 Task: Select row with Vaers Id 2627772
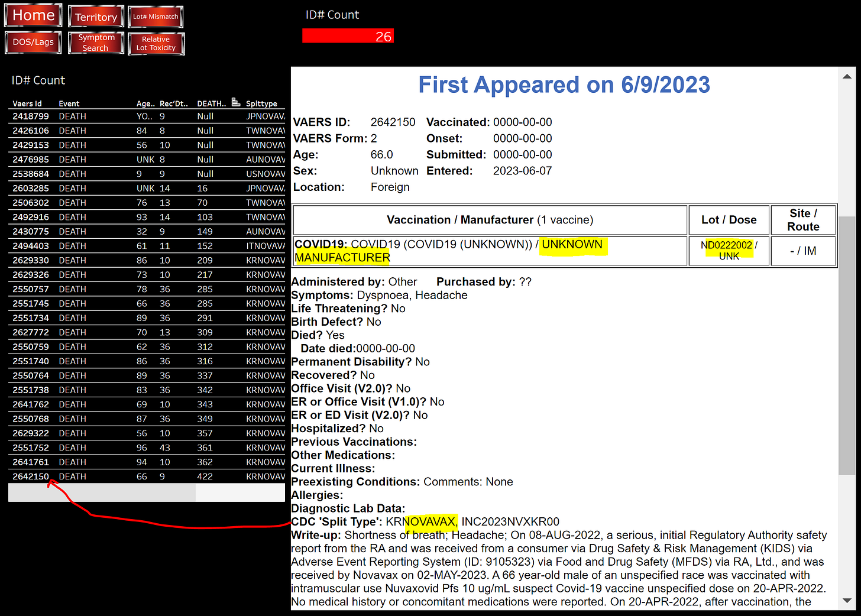[147, 332]
